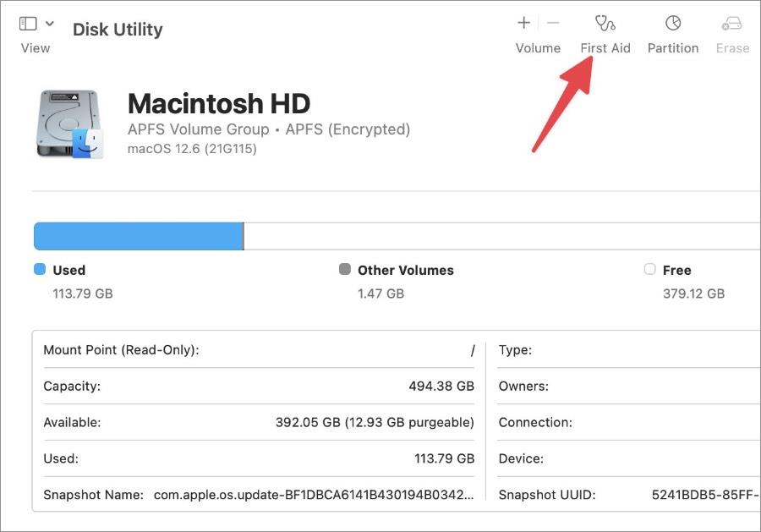Select the Capacity row label
761x532 pixels.
72,387
